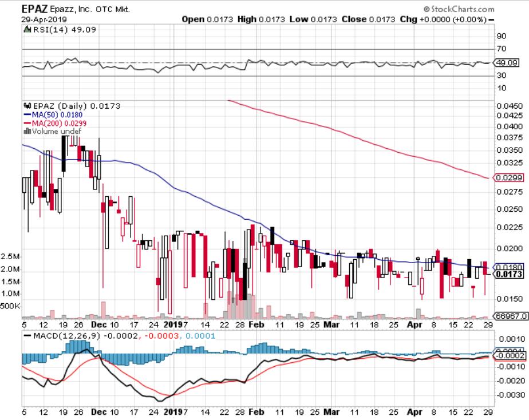The height and width of the screenshot is (420, 529).
Task: Click the red MA(200) legend line marker
Action: tap(27, 123)
